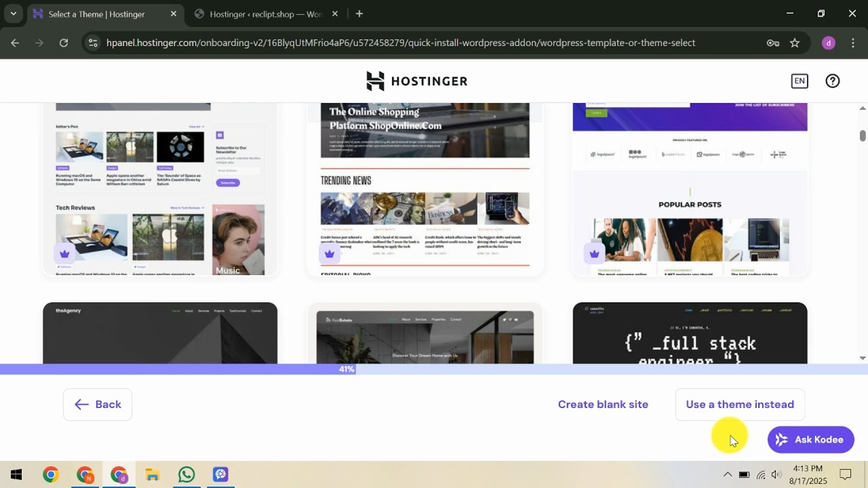Open the Chrome three-dot menu
Viewport: 868px width, 488px height.
[x=852, y=43]
